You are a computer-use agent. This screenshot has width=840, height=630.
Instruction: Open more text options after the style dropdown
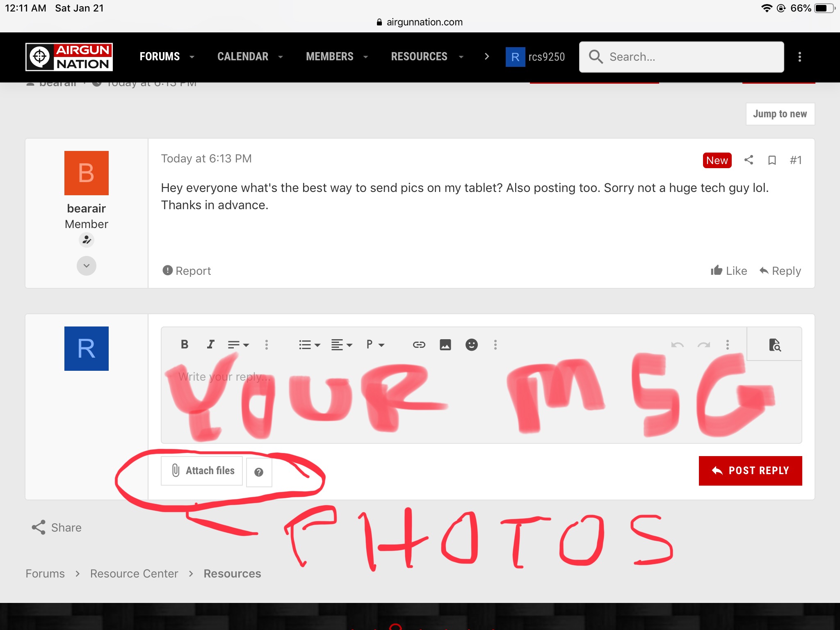tap(267, 345)
